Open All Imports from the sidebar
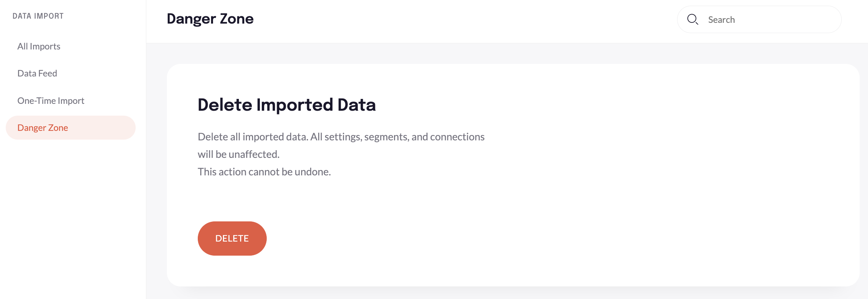 pos(38,46)
